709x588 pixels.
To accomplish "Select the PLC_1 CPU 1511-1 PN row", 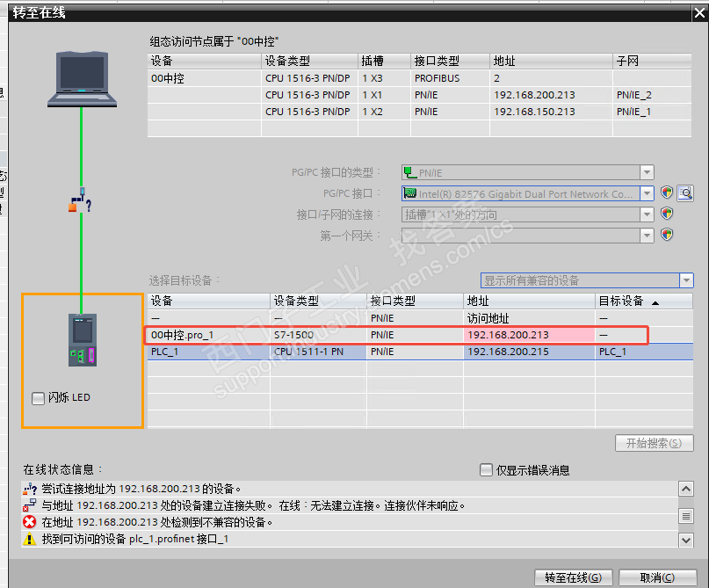I will coord(420,352).
